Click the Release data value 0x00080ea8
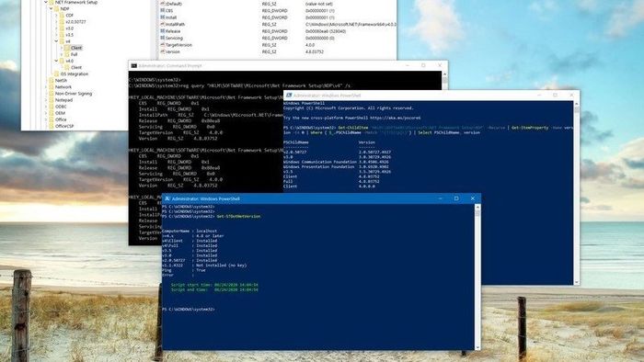 pyautogui.click(x=326, y=31)
